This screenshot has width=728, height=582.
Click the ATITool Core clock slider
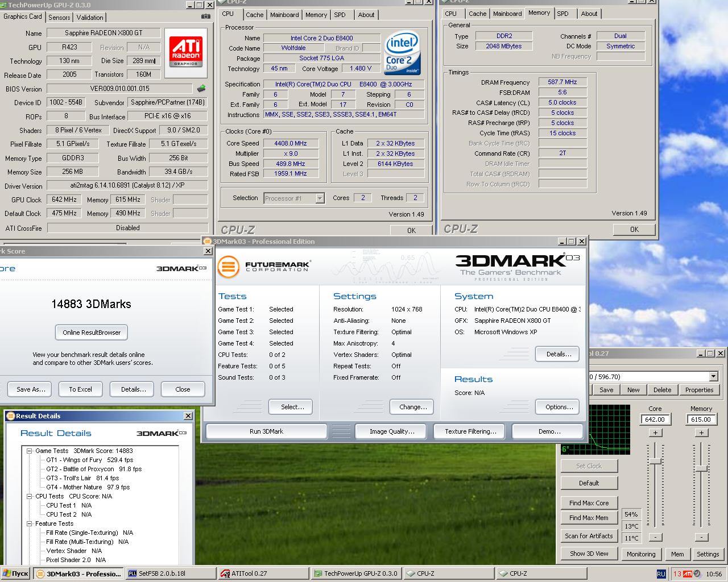point(655,460)
